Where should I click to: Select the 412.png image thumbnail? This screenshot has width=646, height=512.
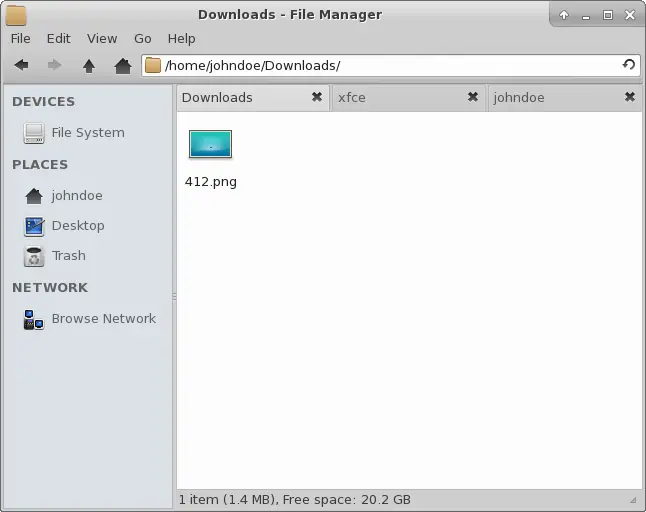point(211,144)
